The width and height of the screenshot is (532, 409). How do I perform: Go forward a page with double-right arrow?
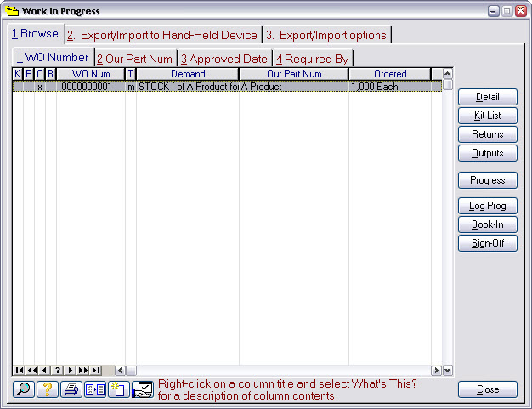pos(83,370)
